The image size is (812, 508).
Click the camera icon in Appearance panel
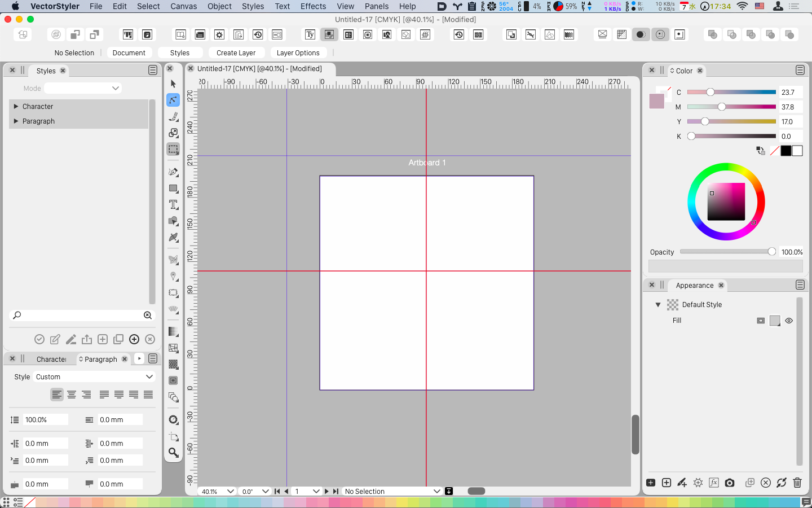coord(730,483)
